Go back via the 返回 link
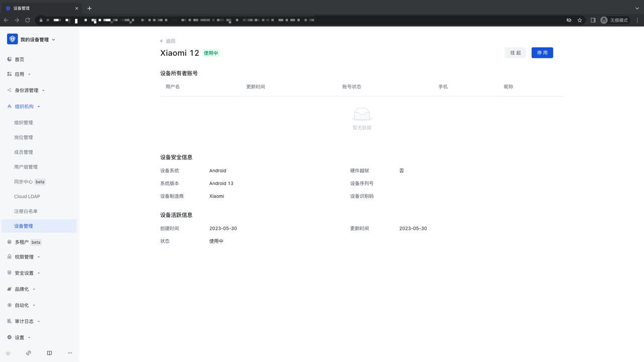This screenshot has height=362, width=644. coord(168,41)
